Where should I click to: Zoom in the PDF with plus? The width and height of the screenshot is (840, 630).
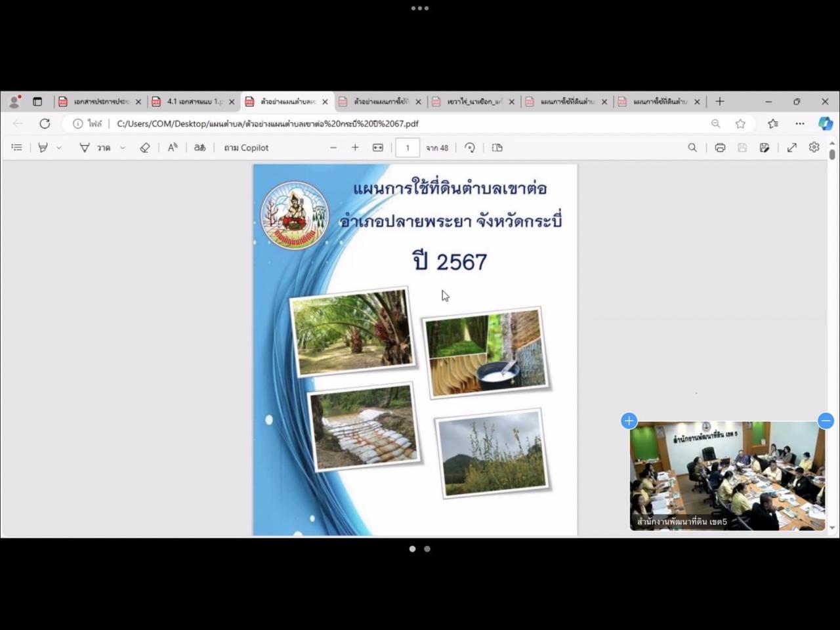355,148
